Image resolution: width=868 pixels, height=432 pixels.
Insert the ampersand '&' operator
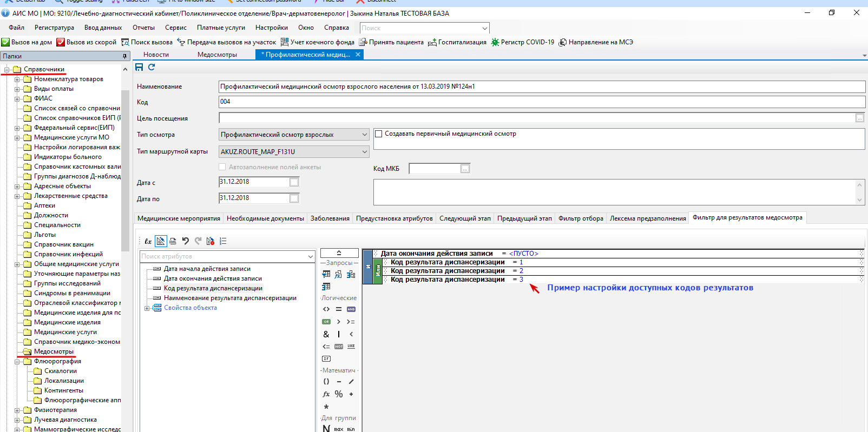coord(326,334)
